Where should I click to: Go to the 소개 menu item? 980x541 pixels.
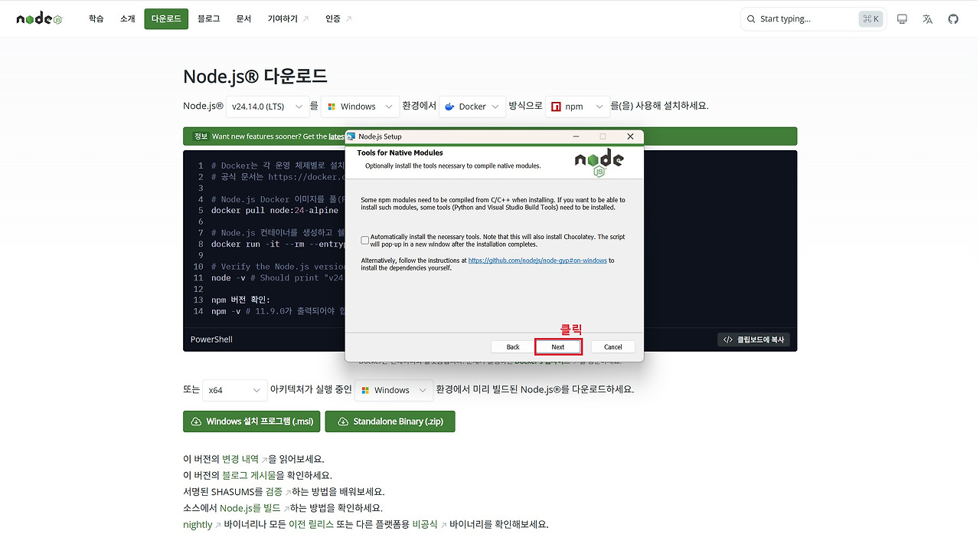[127, 18]
